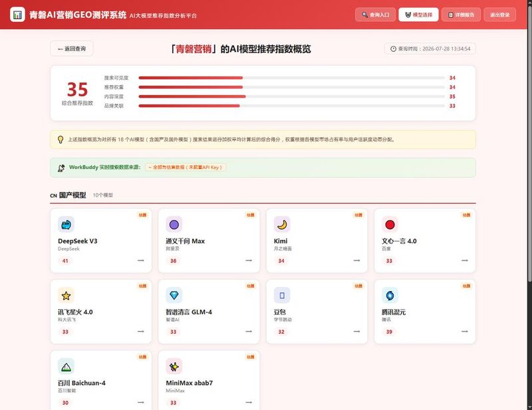Click the WorkBuddy source icon
The width and height of the screenshot is (532, 410).
click(x=61, y=168)
